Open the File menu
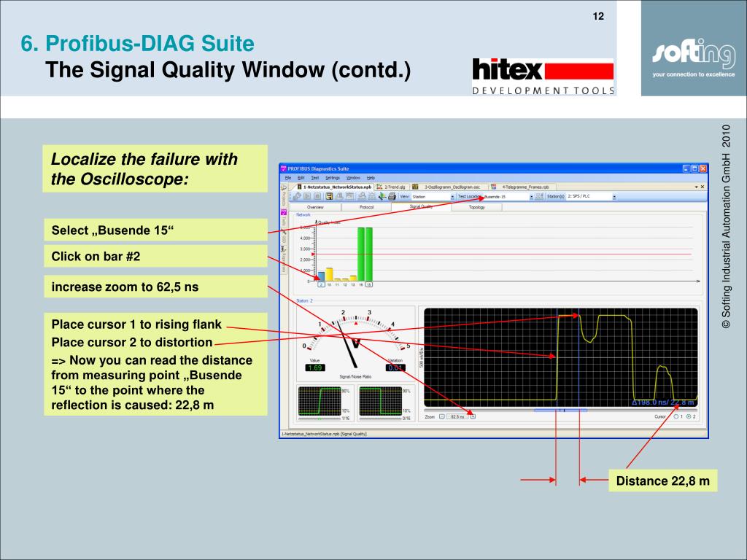Screen dimensions: 747x560 tap(287, 178)
